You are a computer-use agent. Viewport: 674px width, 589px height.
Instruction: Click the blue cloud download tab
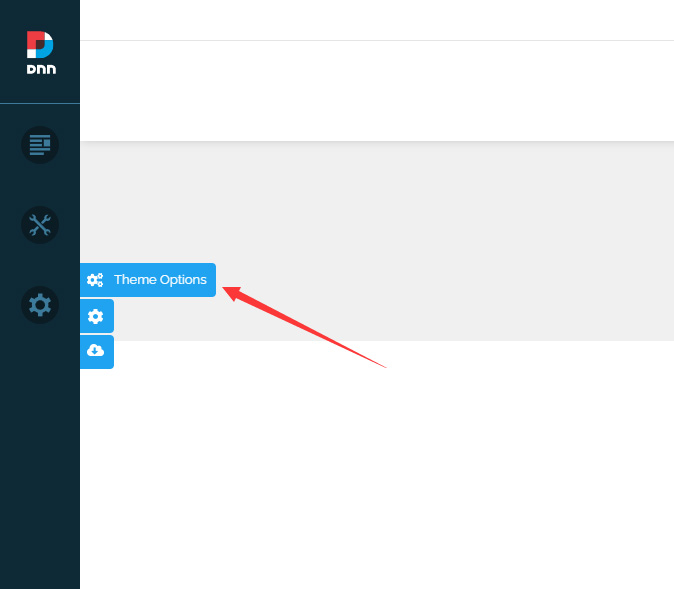tap(97, 352)
